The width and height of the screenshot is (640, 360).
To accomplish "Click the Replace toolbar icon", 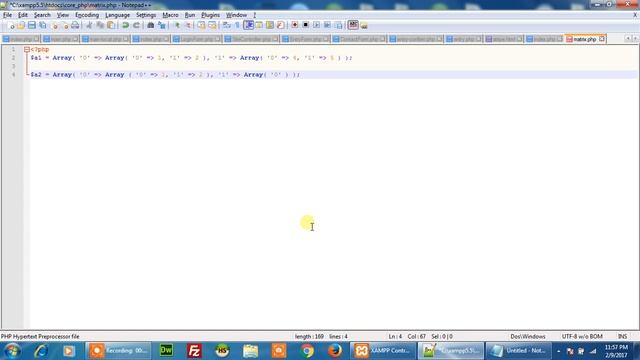I will (161, 25).
